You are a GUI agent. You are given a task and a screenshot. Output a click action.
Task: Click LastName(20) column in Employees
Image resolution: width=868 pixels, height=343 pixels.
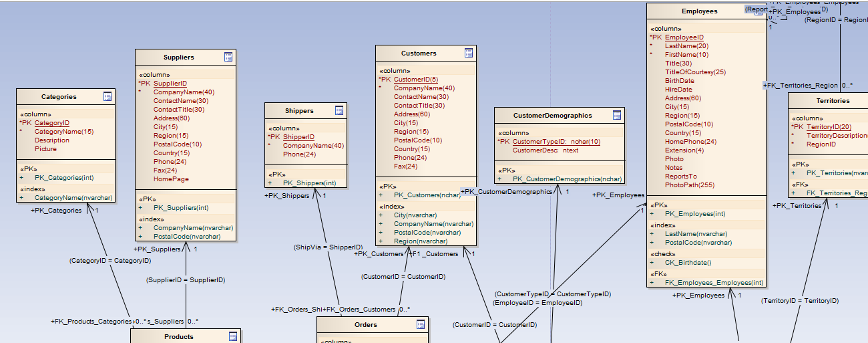coord(686,46)
